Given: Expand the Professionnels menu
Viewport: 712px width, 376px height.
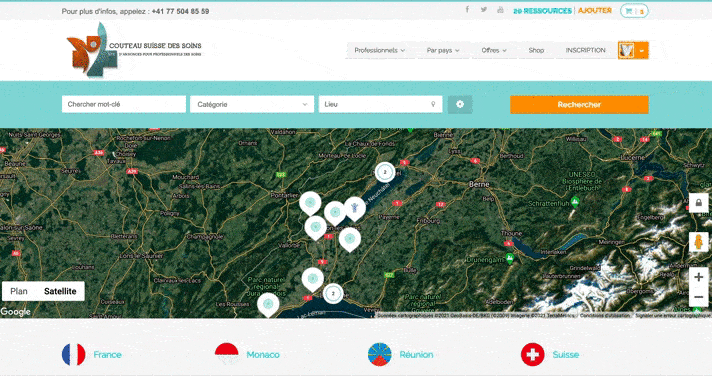Looking at the screenshot, I should click(x=380, y=50).
